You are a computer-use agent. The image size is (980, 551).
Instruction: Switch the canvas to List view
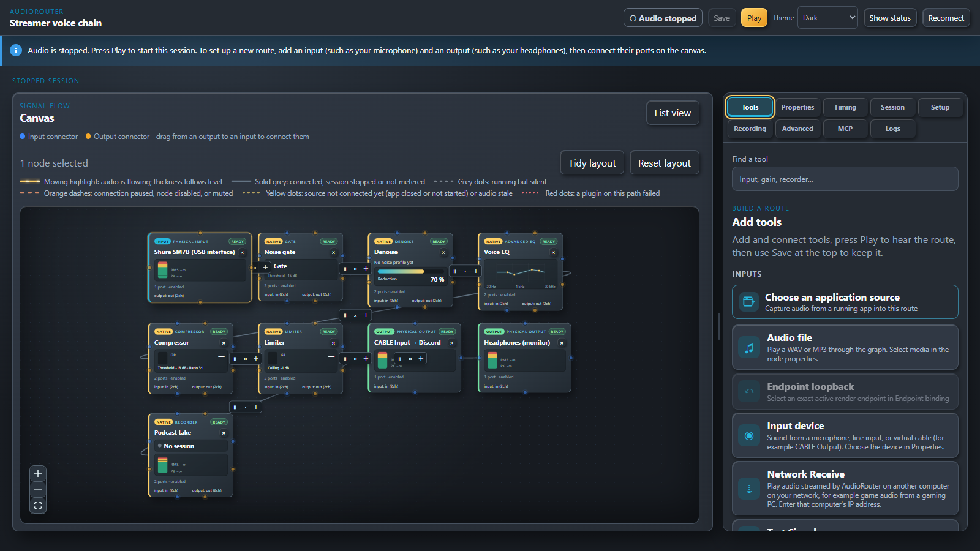pyautogui.click(x=673, y=113)
